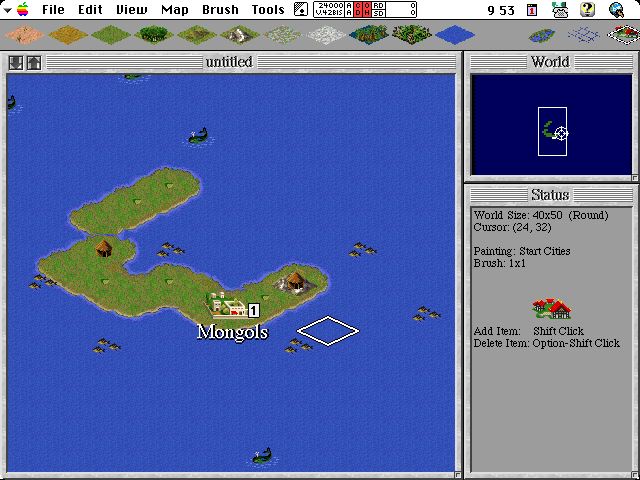Click the Status panel title bar

point(550,195)
